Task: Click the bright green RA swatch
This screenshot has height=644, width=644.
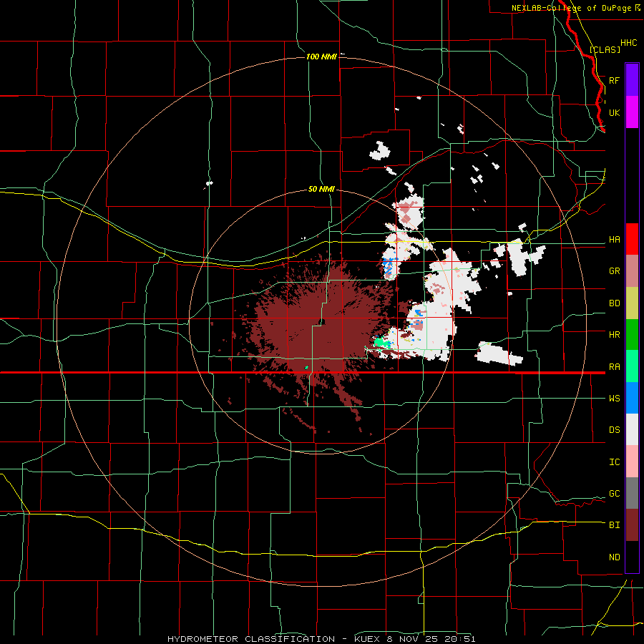Action: (x=632, y=366)
